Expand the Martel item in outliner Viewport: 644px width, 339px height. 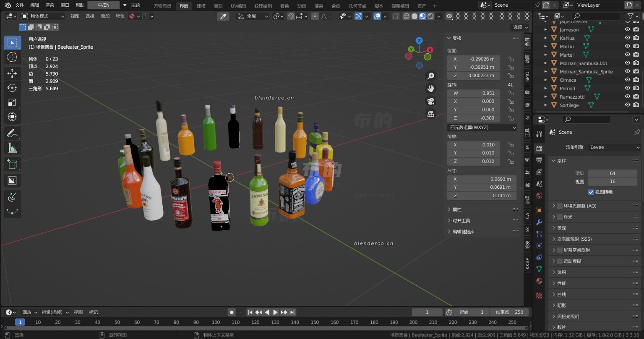545,55
